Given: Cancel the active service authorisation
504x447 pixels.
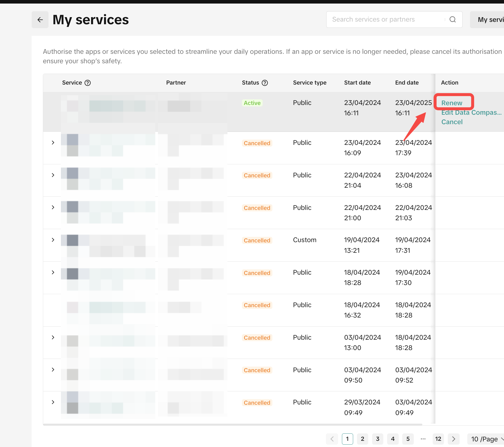Looking at the screenshot, I should coord(452,122).
